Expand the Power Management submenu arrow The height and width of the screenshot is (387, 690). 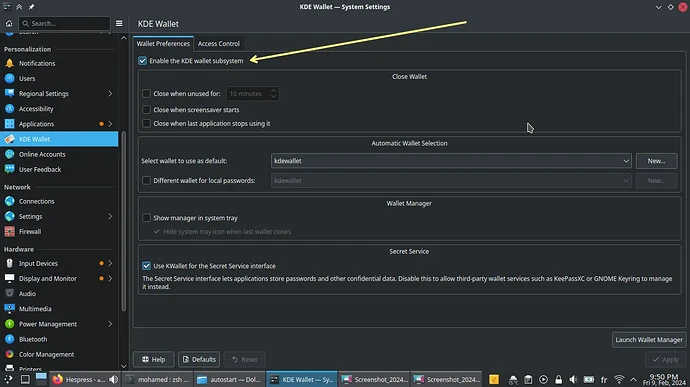pyautogui.click(x=110, y=324)
